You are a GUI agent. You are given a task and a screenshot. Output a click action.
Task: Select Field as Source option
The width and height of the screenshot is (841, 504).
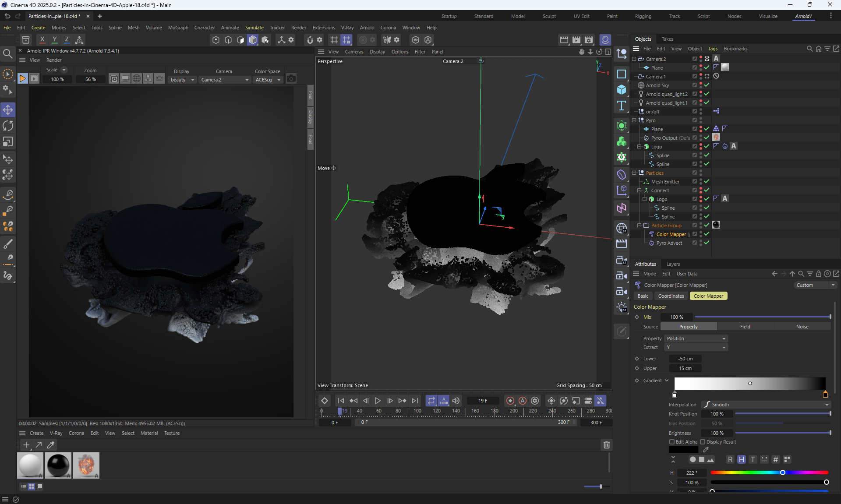pyautogui.click(x=745, y=327)
